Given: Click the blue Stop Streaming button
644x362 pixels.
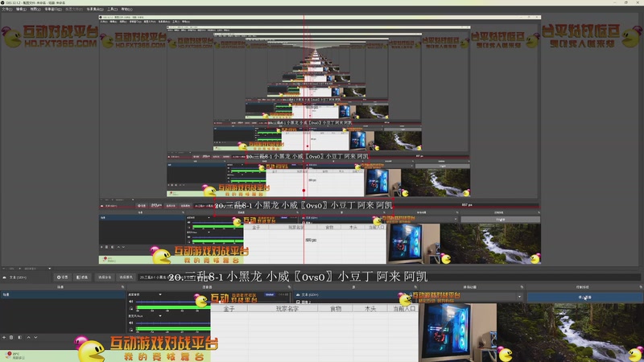Looking at the screenshot, I should (x=584, y=297).
